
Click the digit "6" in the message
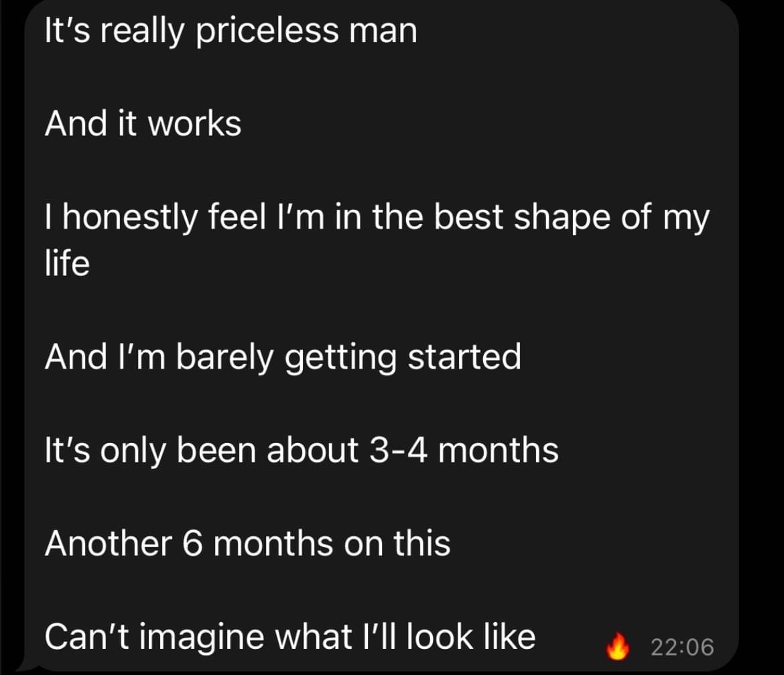coord(192,543)
